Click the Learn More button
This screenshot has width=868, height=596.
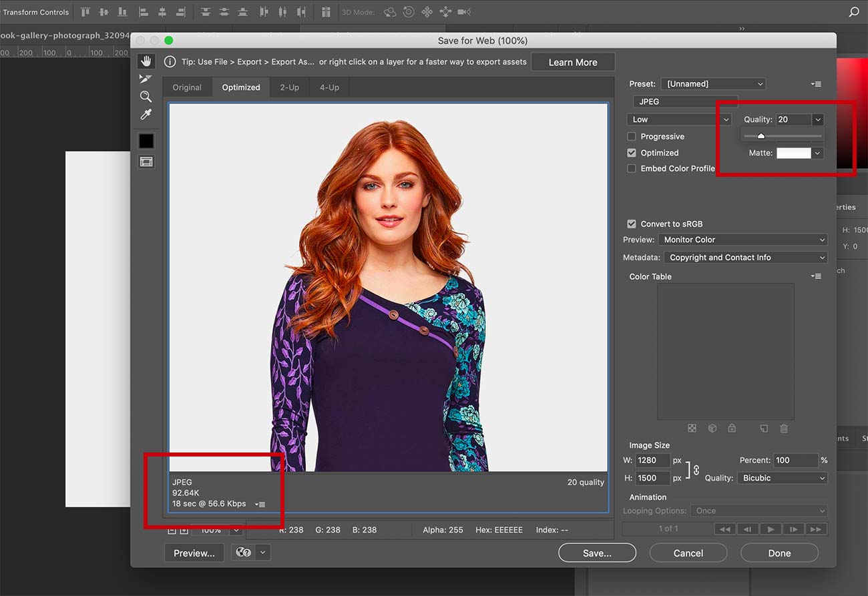tap(573, 62)
